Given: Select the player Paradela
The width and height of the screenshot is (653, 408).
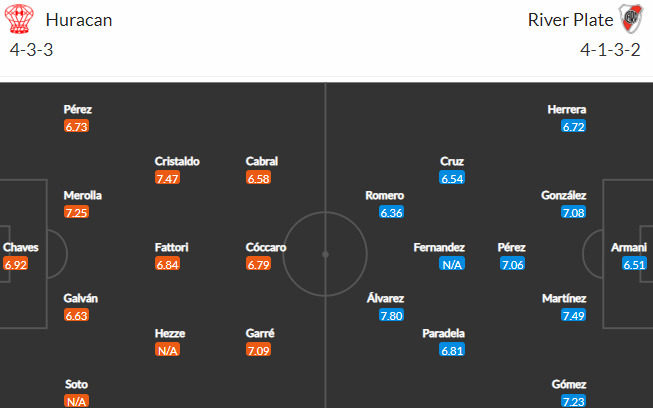Looking at the screenshot, I should coord(444,333).
